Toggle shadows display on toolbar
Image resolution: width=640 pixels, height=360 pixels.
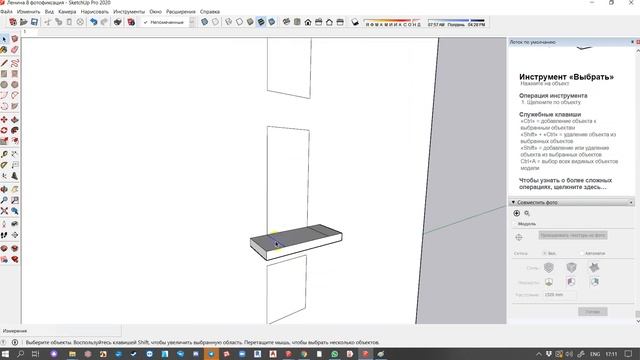pos(355,22)
